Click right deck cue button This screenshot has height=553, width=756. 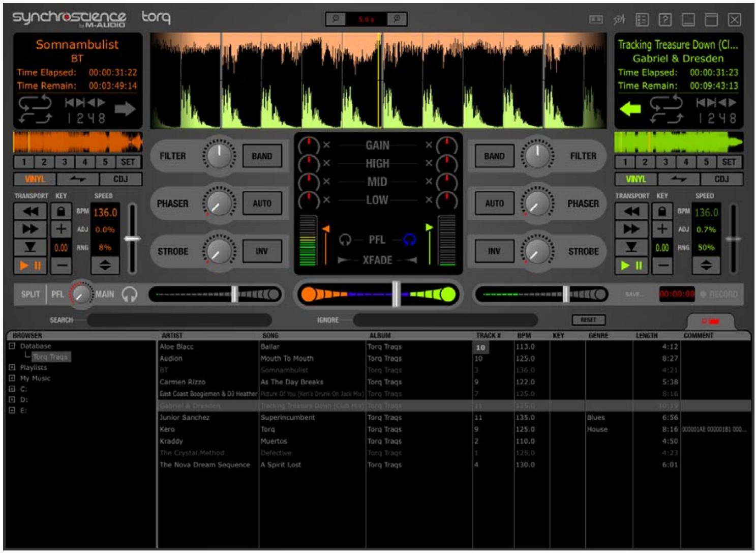pos(631,247)
